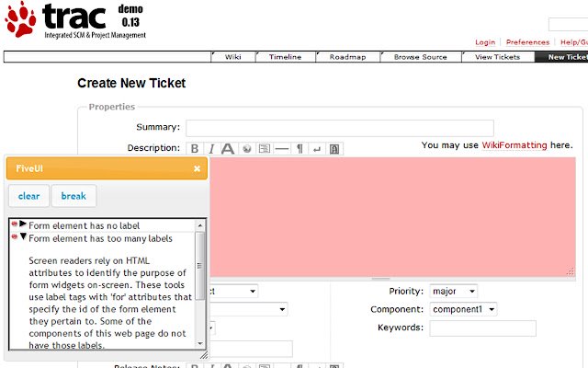Viewport: 588px width, 368px height.
Task: Open Preferences link
Action: point(527,42)
